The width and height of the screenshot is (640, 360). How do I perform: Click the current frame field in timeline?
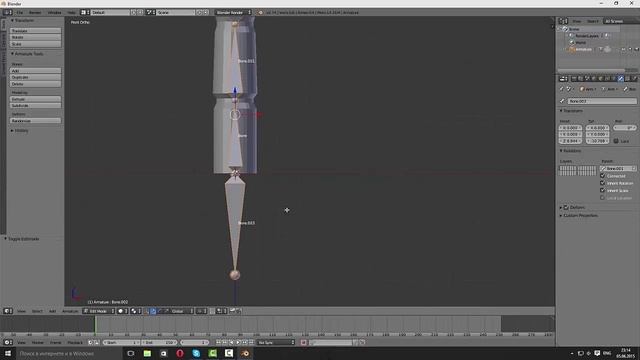click(194, 342)
